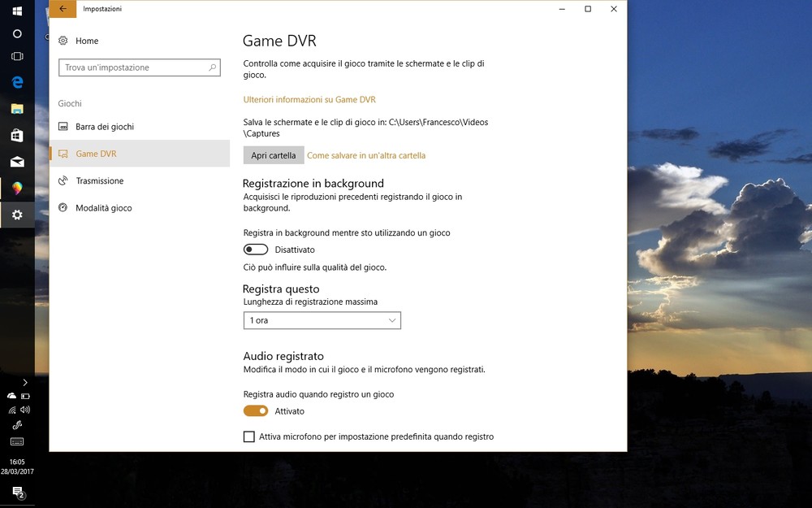Click the C:\Users\Francesco\Videos\Captures save path text
The image size is (812, 508).
pyautogui.click(x=366, y=128)
